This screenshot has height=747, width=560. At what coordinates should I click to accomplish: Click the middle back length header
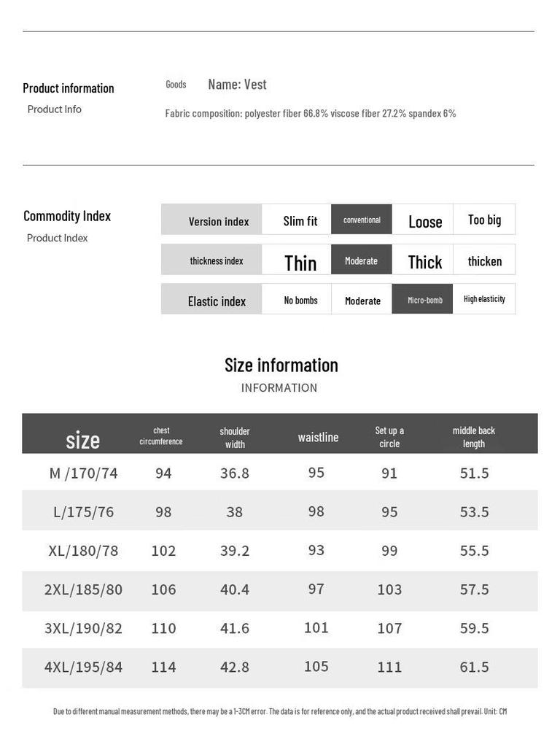(x=473, y=437)
